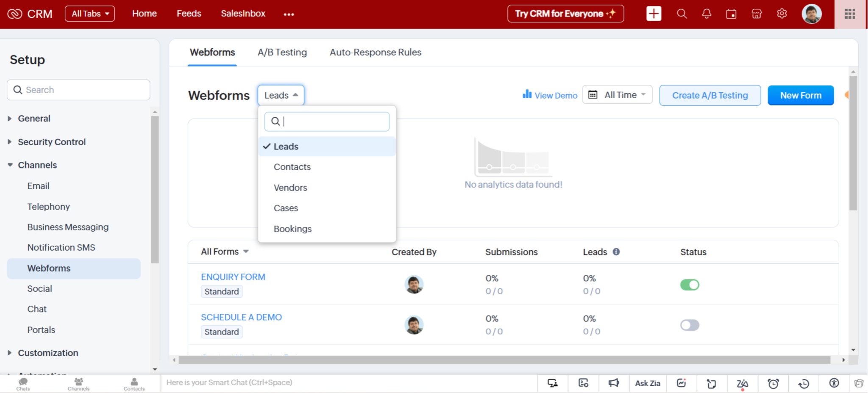Open the ENQUIRY FORM link
This screenshot has width=868, height=393.
(x=233, y=277)
